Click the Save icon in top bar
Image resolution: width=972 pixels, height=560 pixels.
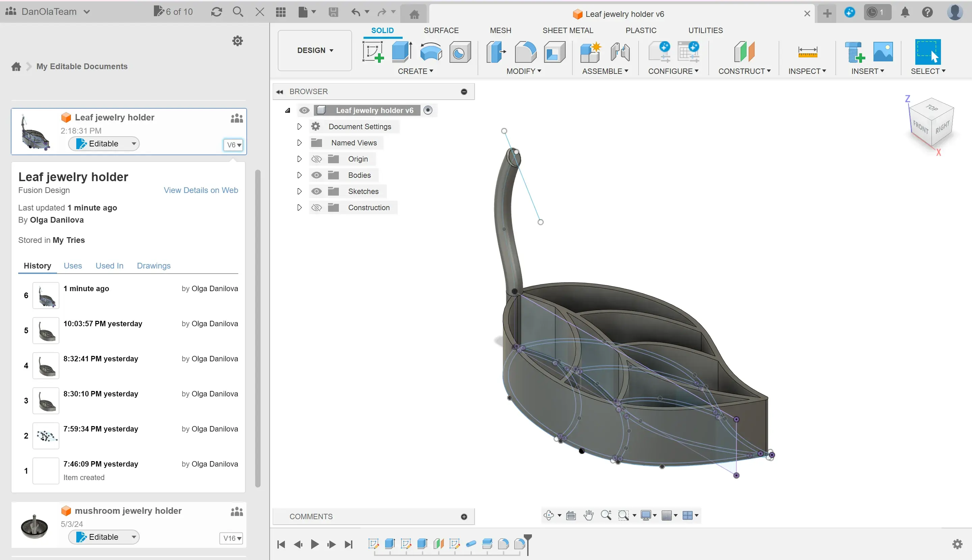click(333, 12)
